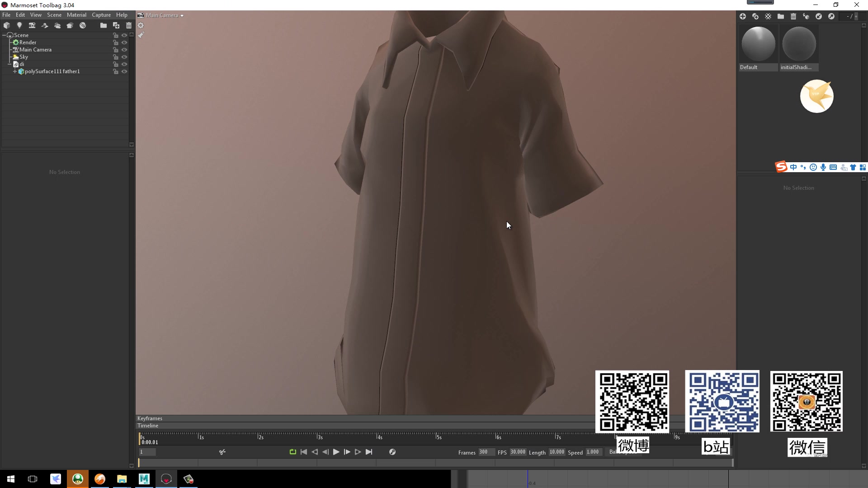
Task: Hide the Main Camera object
Action: 124,50
